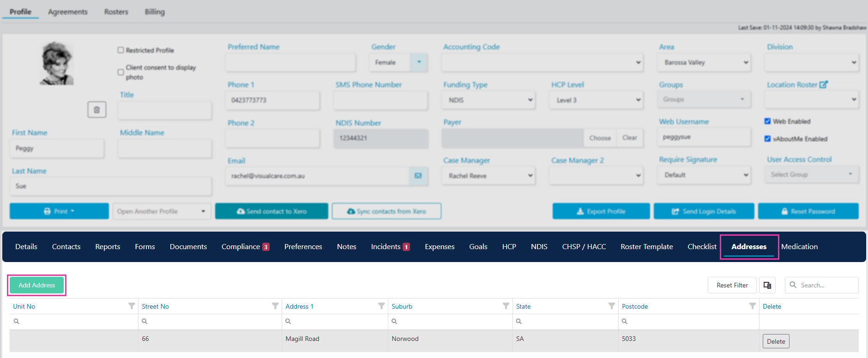Open the Accounting Code dropdown
Screen dimensions: 868x358
pos(542,62)
